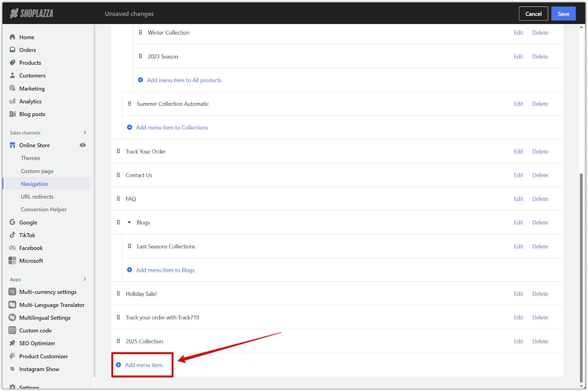
Task: Open the Themes submenu page
Action: (x=30, y=158)
